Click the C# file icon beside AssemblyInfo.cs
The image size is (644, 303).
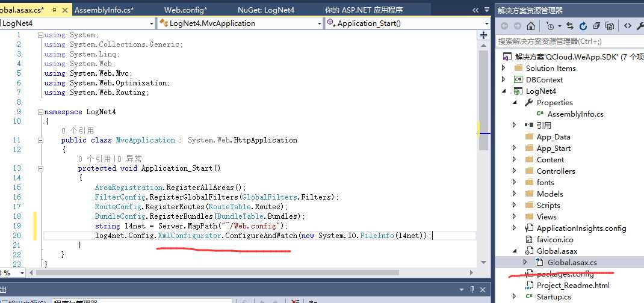540,114
